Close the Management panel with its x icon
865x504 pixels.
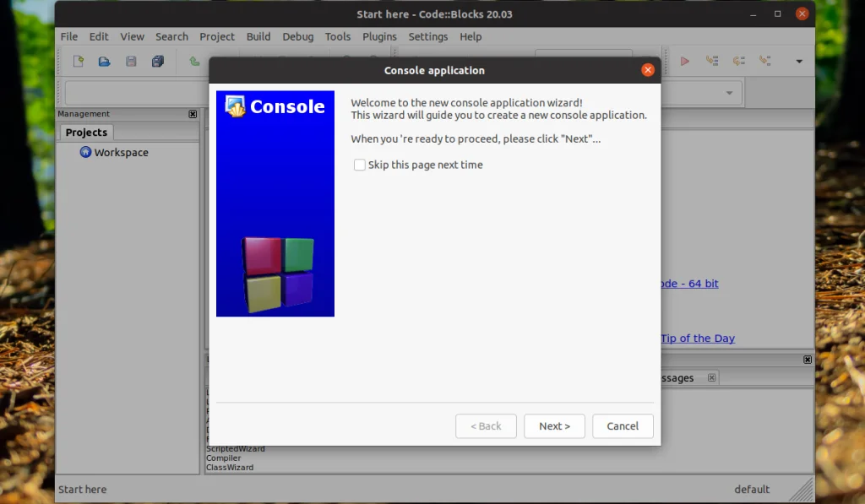tap(193, 114)
